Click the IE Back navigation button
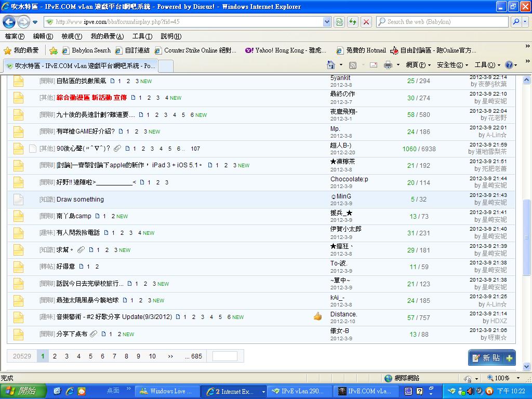The height and width of the screenshot is (399, 532). 9,22
